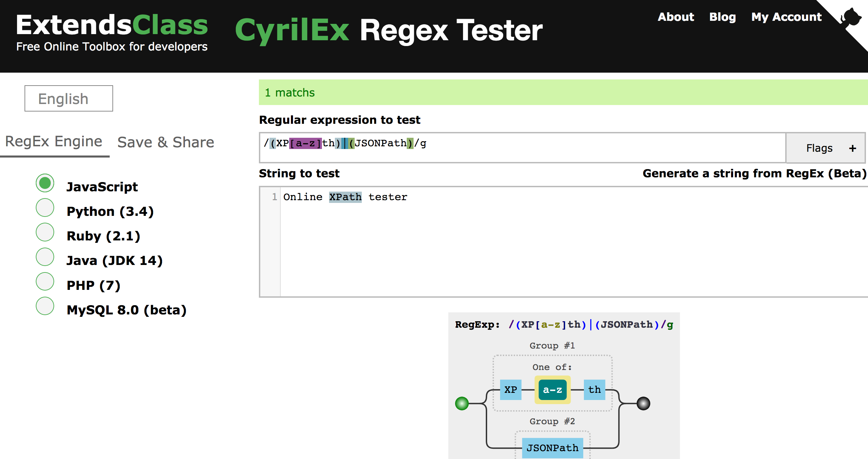Screen dimensions: 868x459
Task: Pick the Java (JDK 14) engine
Action: point(45,257)
